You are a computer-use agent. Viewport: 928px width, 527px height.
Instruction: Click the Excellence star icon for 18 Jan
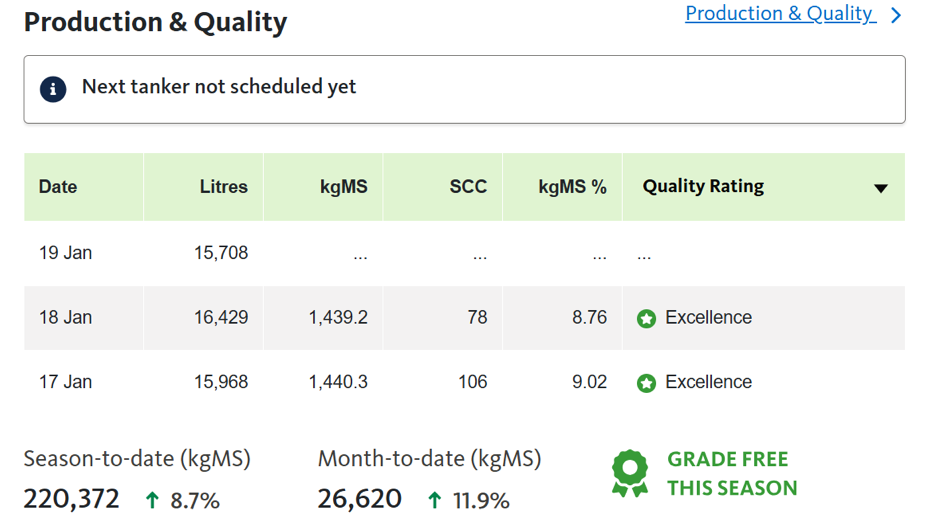647,319
